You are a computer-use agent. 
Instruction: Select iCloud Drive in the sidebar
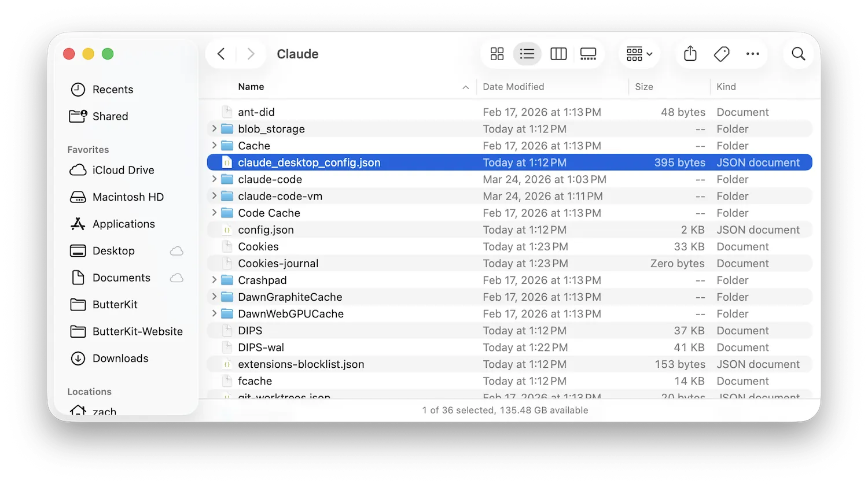[123, 170]
